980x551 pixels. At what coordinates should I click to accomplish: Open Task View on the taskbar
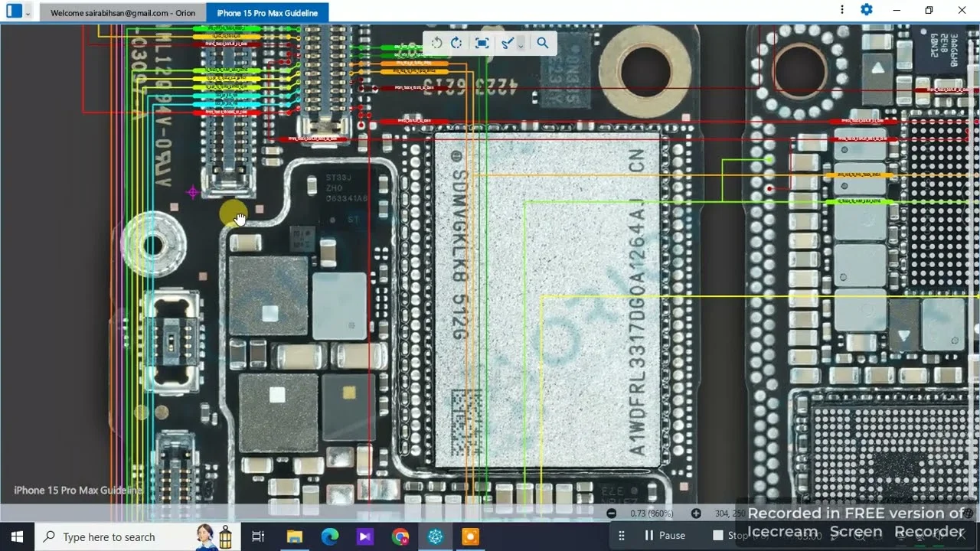click(258, 536)
